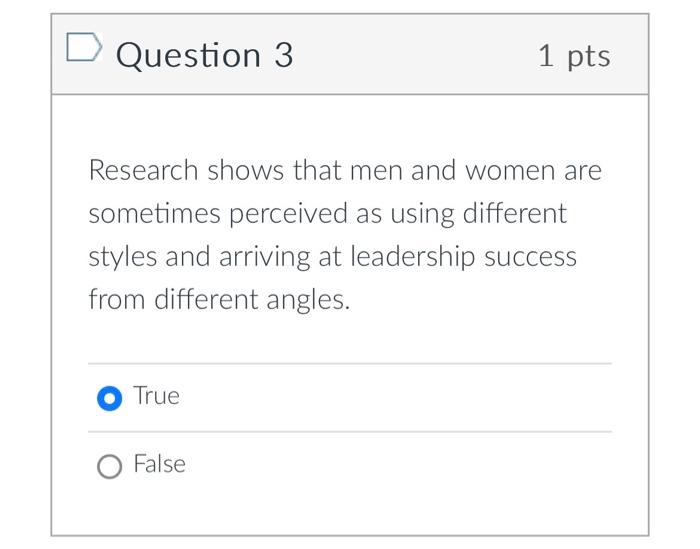This screenshot has height=549, width=700.
Task: Flag Question 3 using the flag icon
Action: (x=84, y=48)
